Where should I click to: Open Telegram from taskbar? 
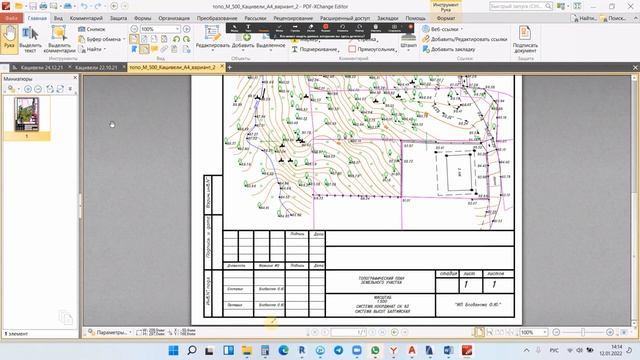pyautogui.click(x=338, y=350)
